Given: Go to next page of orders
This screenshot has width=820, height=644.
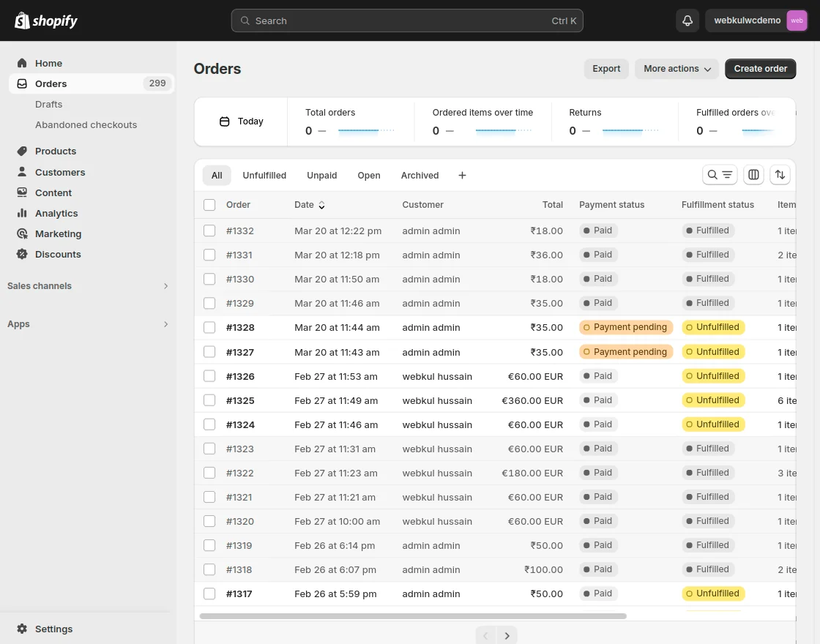Looking at the screenshot, I should [x=507, y=635].
